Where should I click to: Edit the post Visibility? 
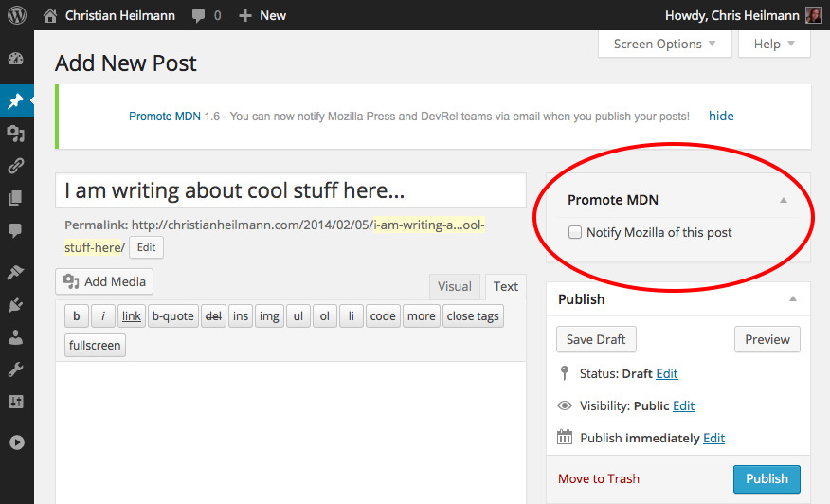[683, 406]
